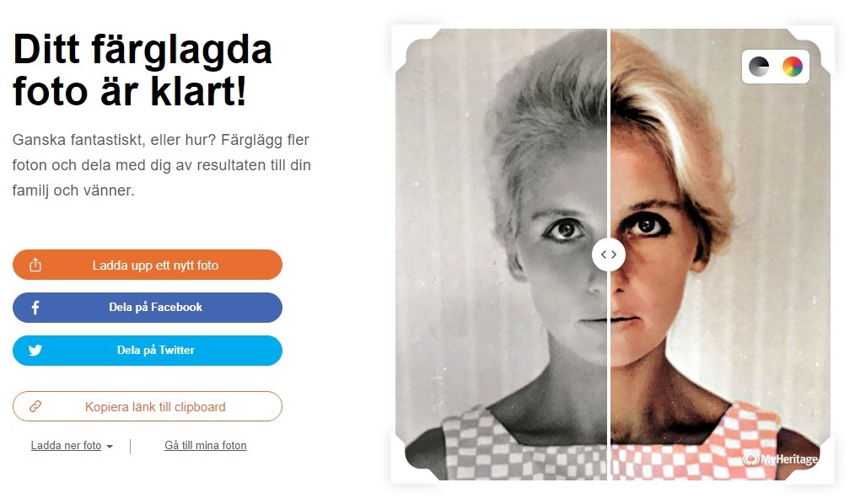Click the before/after comparison slider handle
This screenshot has height=504, width=855.
609,255
